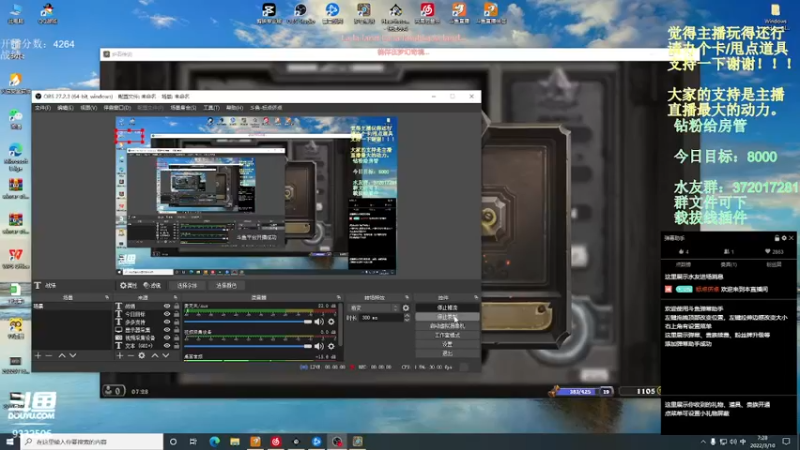
Task: Open danmu helper settings gear
Action: (x=784, y=238)
